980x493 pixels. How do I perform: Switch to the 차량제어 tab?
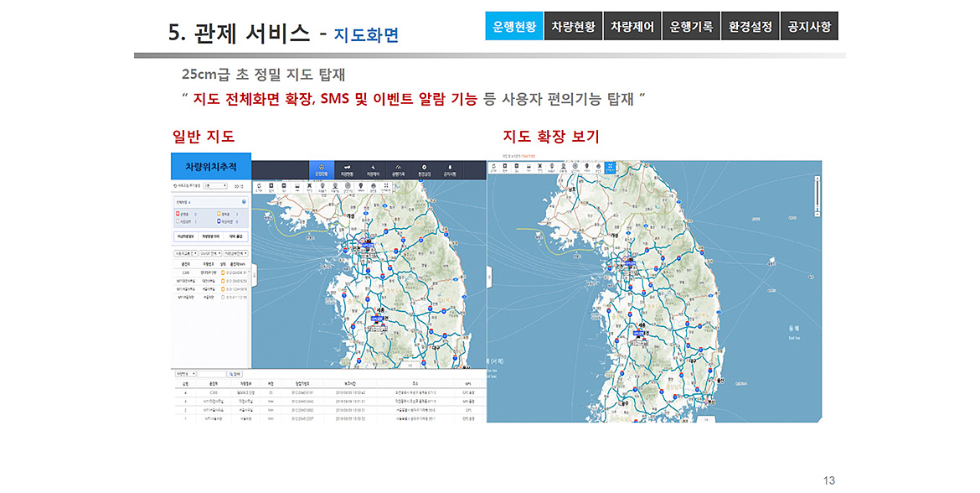click(632, 27)
